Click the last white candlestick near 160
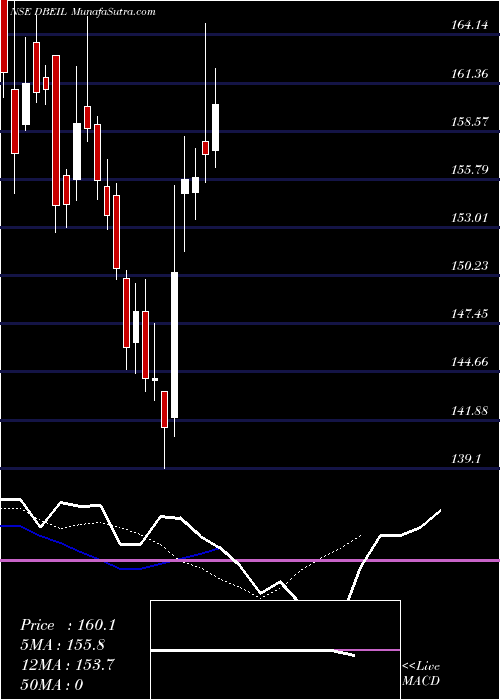The height and width of the screenshot is (700, 500). (x=216, y=127)
